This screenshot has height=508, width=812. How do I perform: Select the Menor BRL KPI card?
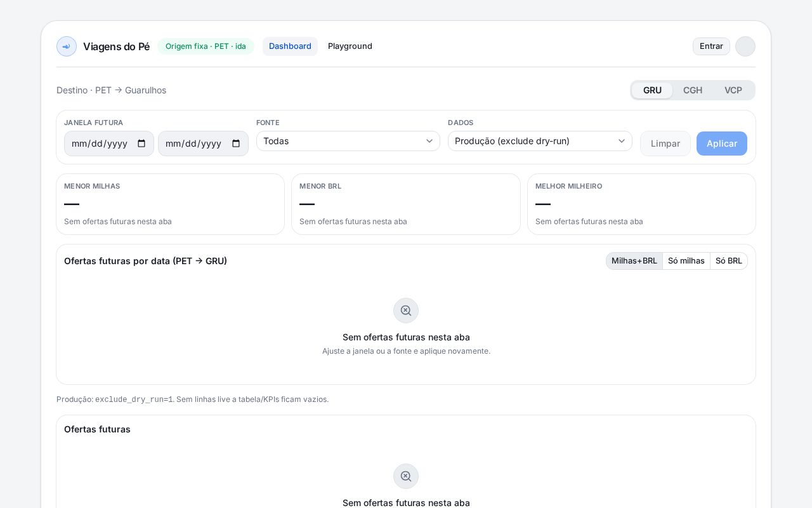pyautogui.click(x=406, y=204)
